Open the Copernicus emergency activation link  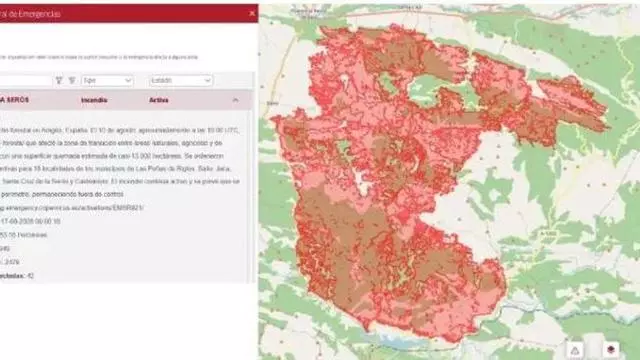72,208
